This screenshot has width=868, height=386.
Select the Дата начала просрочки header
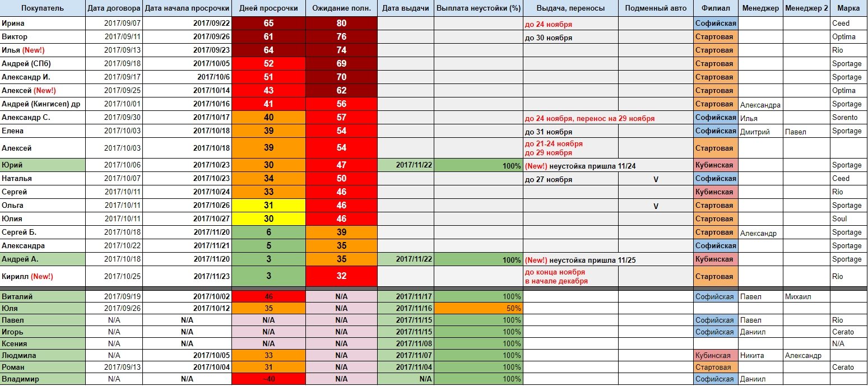pyautogui.click(x=187, y=8)
